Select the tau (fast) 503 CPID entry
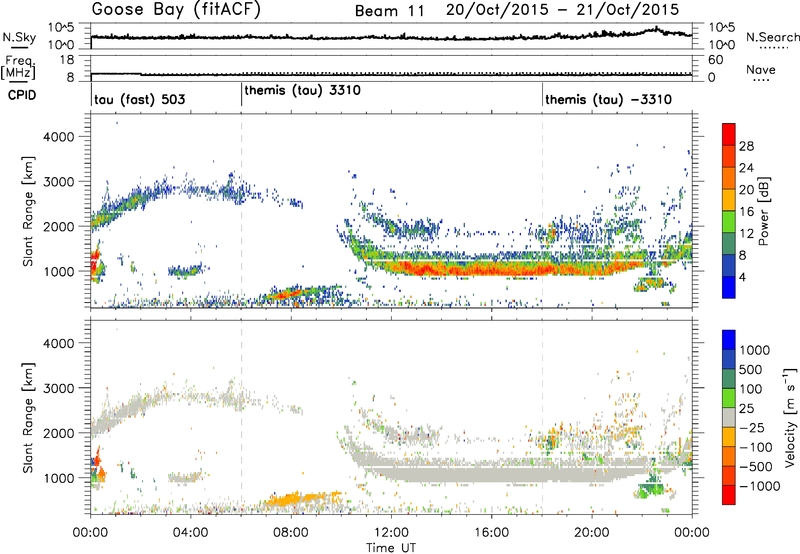The height and width of the screenshot is (554, 800). coord(139,99)
